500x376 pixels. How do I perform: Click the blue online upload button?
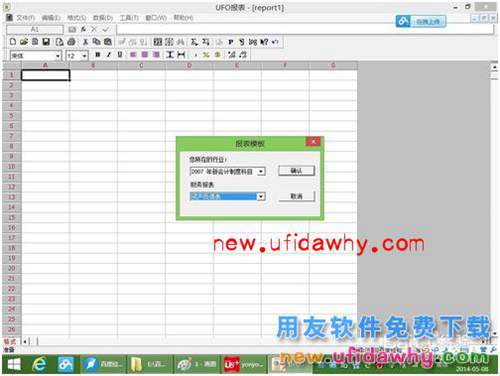421,22
